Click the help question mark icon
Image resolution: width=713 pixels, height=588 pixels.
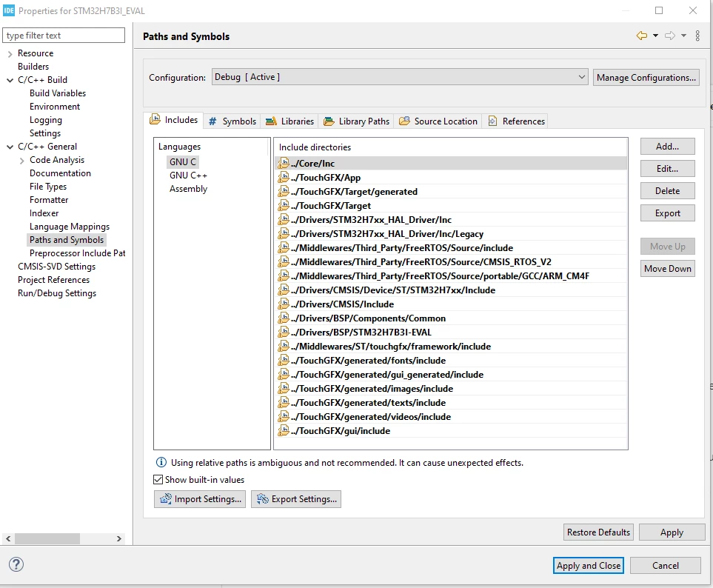click(x=16, y=564)
